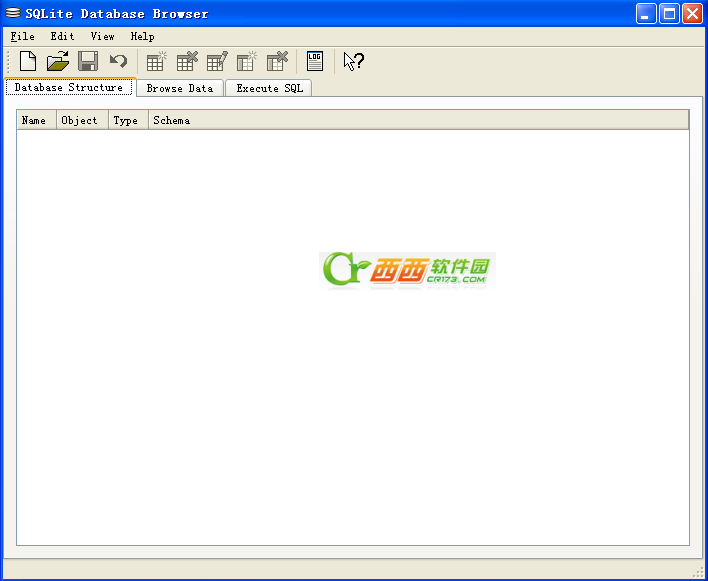The image size is (708, 581).
Task: Switch to the Browse Data tab
Action: pyautogui.click(x=180, y=88)
